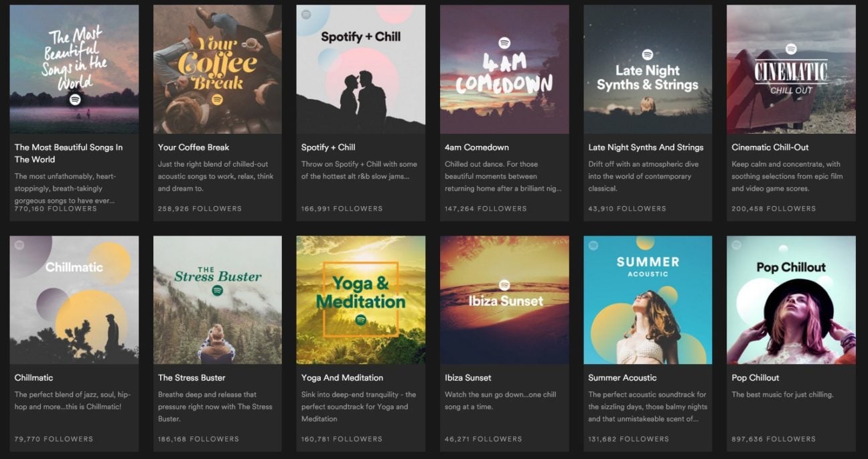868x459 pixels.
Task: Click the Summer Acoustic cover image
Action: pos(647,299)
